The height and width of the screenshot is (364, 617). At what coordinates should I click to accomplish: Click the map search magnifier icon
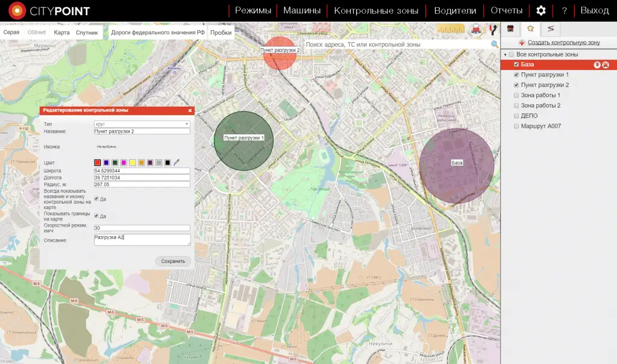pos(495,45)
